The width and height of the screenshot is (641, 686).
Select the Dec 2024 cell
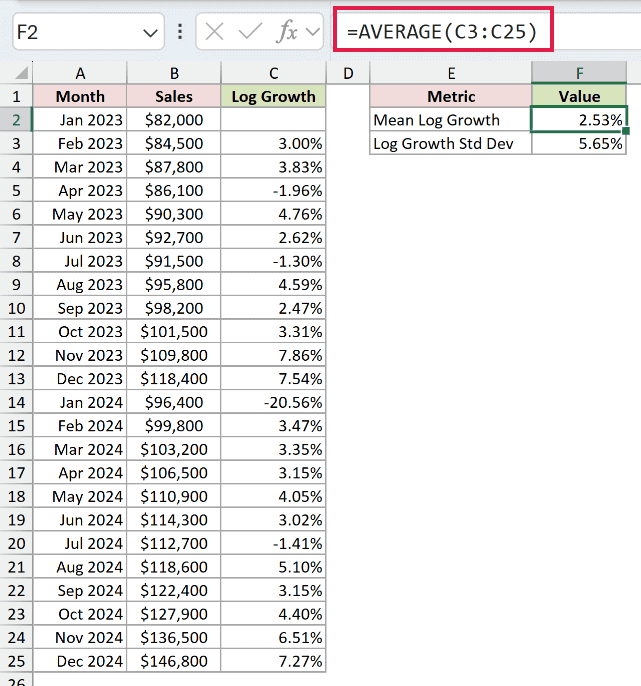[80, 661]
